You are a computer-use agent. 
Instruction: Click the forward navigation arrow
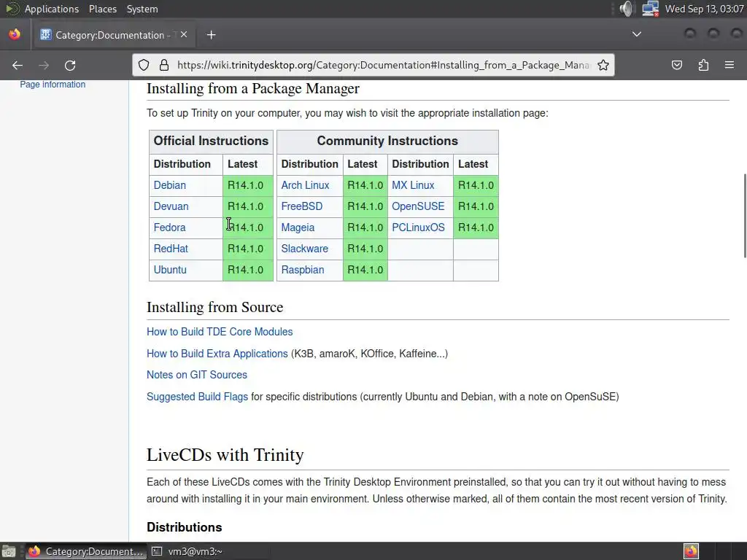43,65
